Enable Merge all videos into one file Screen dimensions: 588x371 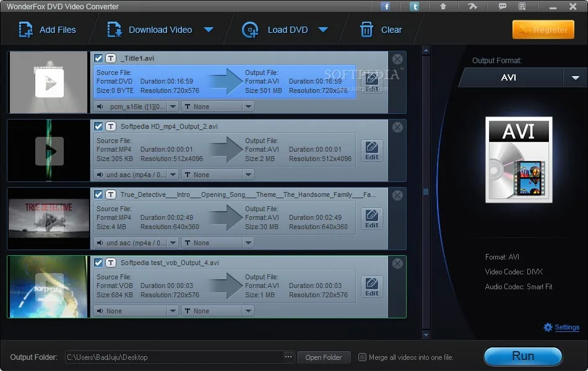[362, 357]
